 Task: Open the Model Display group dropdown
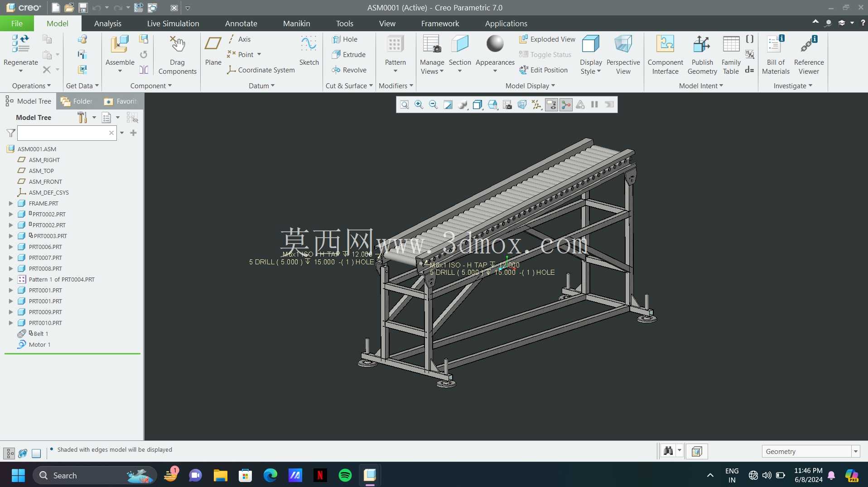(530, 86)
